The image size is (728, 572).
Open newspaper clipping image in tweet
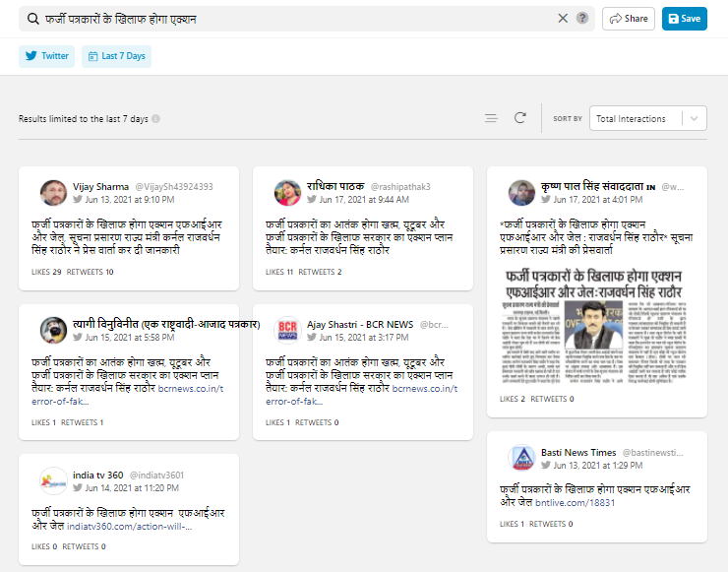pyautogui.click(x=594, y=326)
